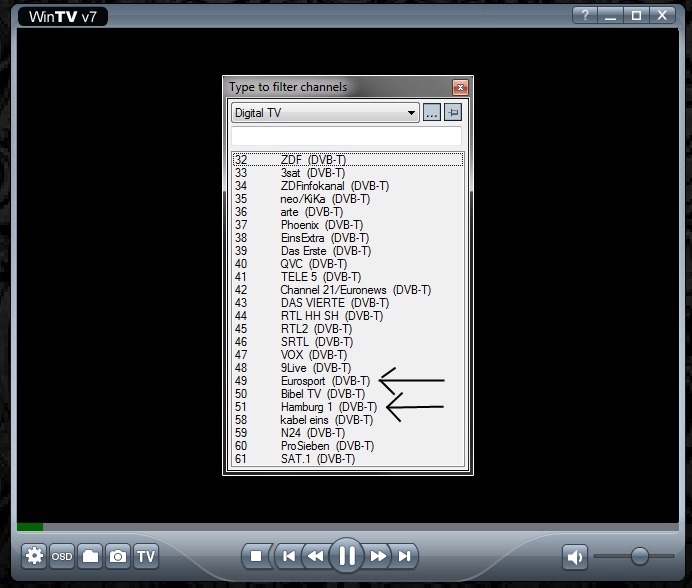Pause the playback

click(x=347, y=555)
